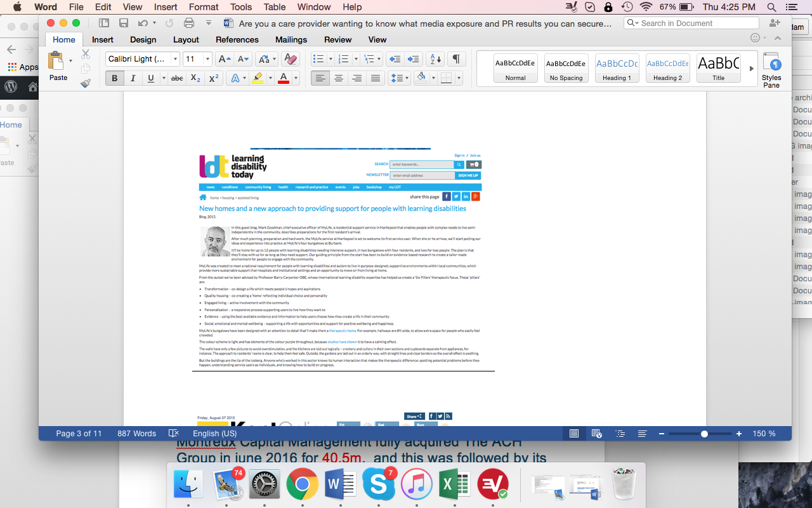Toggle Bold formatting
Viewport: 812px width, 508px height.
115,78
